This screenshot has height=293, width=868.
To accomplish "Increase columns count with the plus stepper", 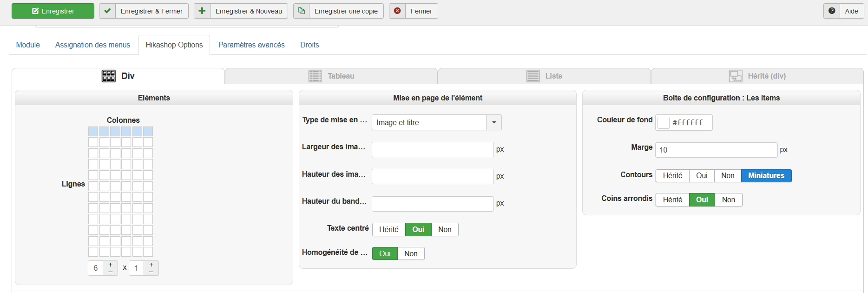I will (x=110, y=265).
